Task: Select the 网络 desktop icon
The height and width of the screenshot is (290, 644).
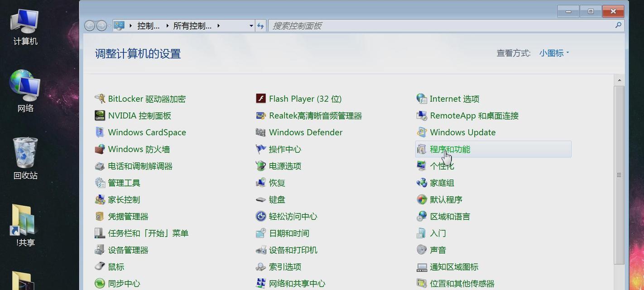Action: coord(25,91)
